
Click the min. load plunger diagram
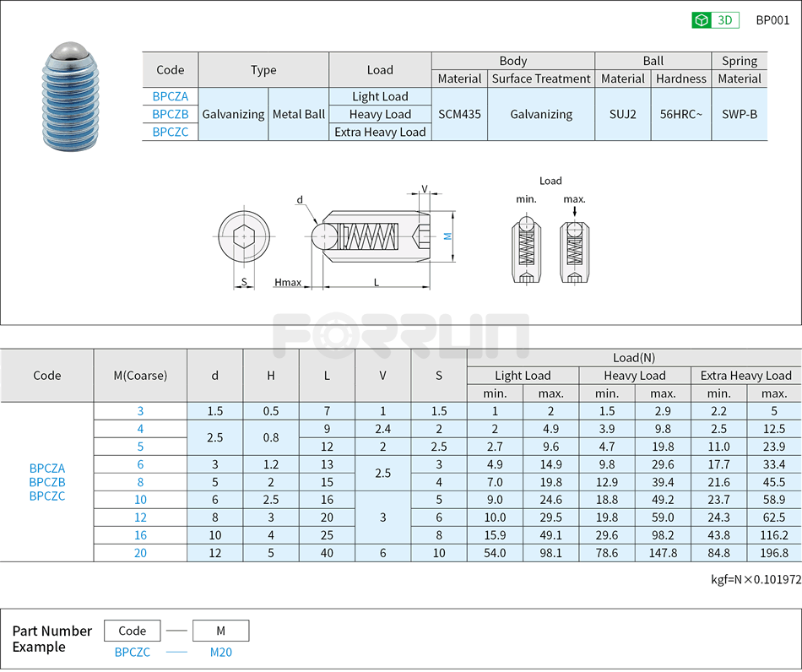click(526, 251)
